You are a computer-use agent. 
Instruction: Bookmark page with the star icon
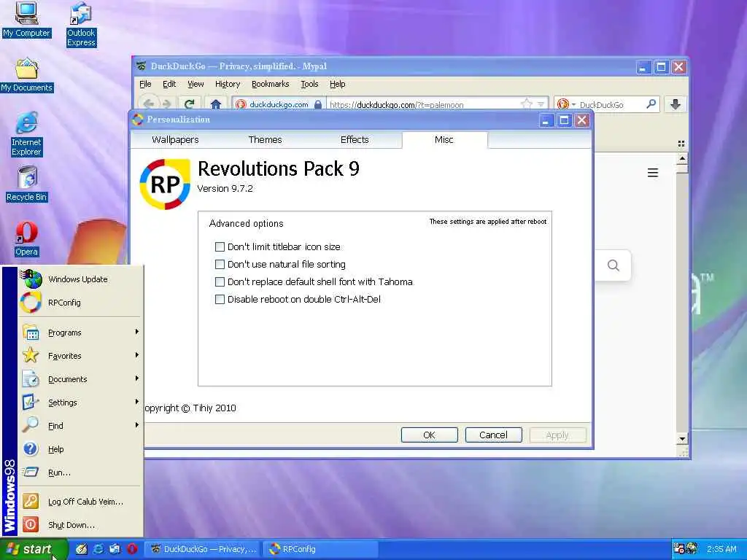point(526,104)
